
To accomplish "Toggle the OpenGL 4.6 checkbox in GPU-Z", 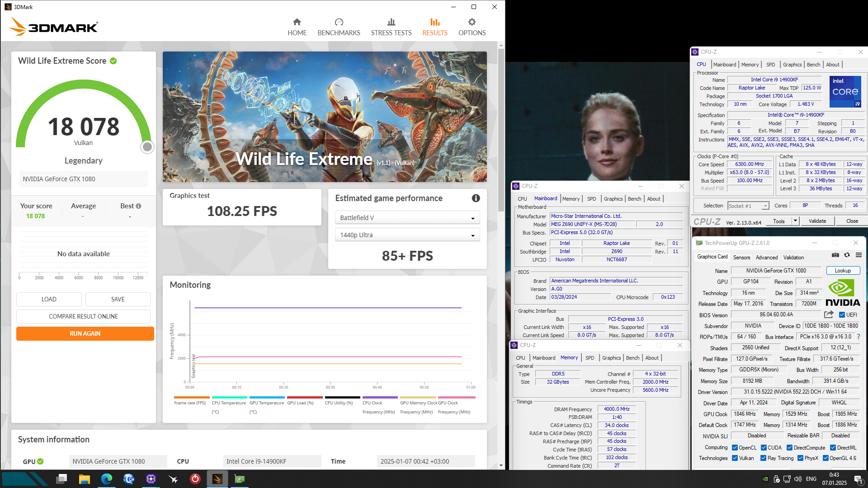I will click(x=826, y=458).
